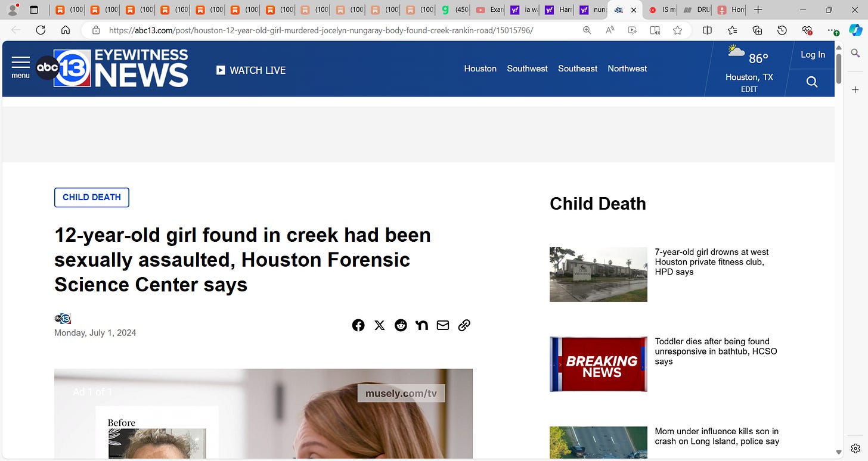868x461 pixels.
Task: Switch to the Yahoo 'nung' tab
Action: tap(593, 10)
